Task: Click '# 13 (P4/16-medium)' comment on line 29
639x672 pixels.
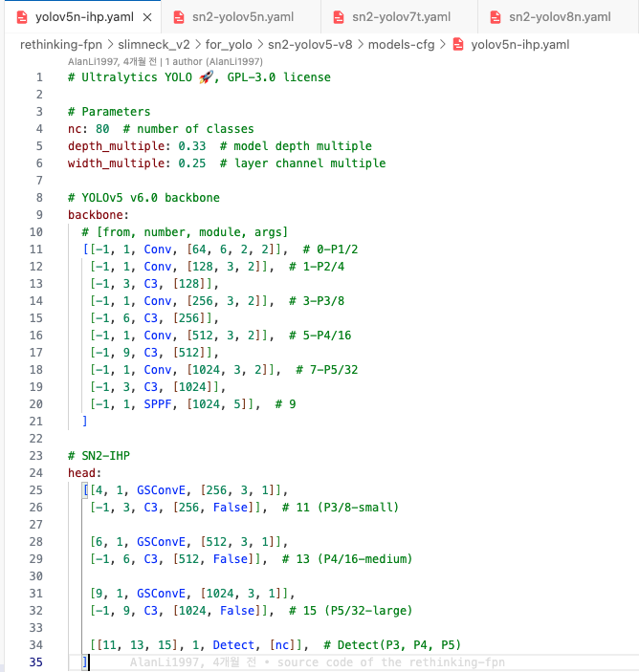Action: (x=347, y=559)
